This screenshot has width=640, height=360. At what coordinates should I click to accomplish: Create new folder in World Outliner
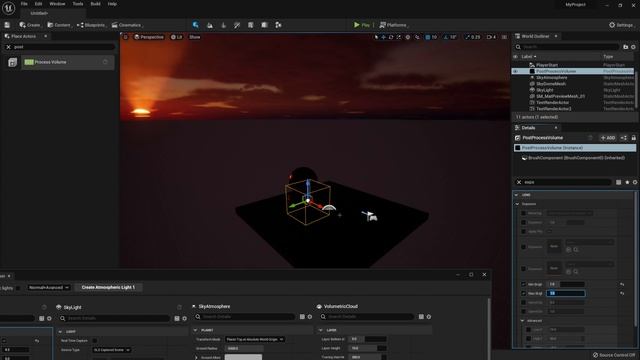click(626, 47)
